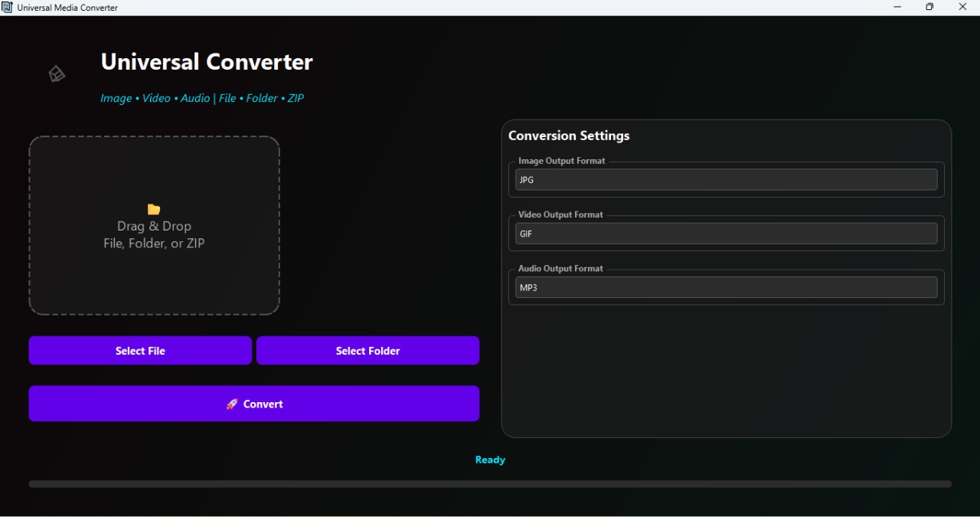Click the Select Folder button
The image size is (980, 517).
[x=367, y=350]
